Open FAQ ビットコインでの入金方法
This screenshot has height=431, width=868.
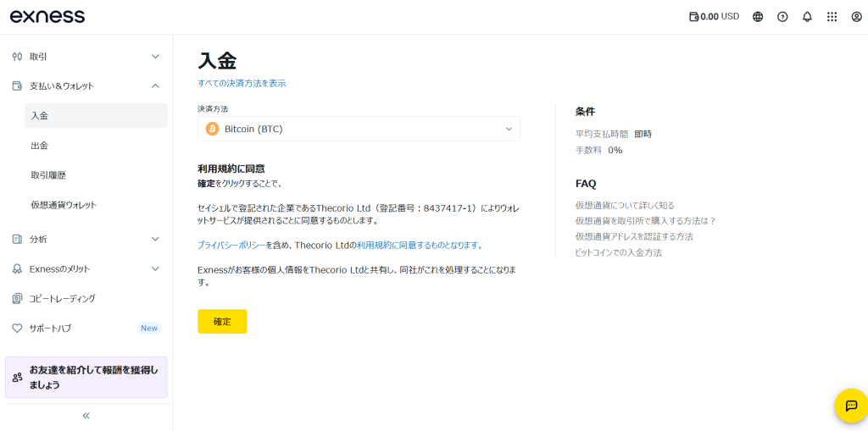tap(619, 252)
